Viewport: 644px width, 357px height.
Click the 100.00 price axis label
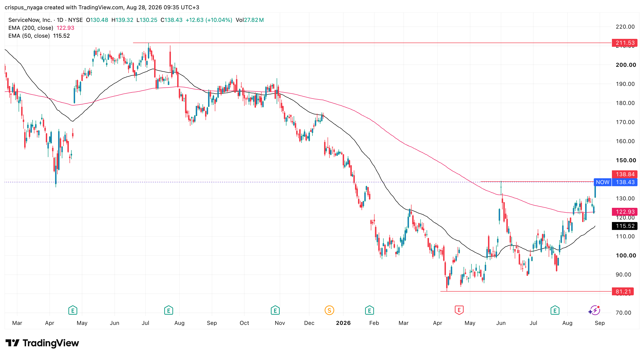626,256
